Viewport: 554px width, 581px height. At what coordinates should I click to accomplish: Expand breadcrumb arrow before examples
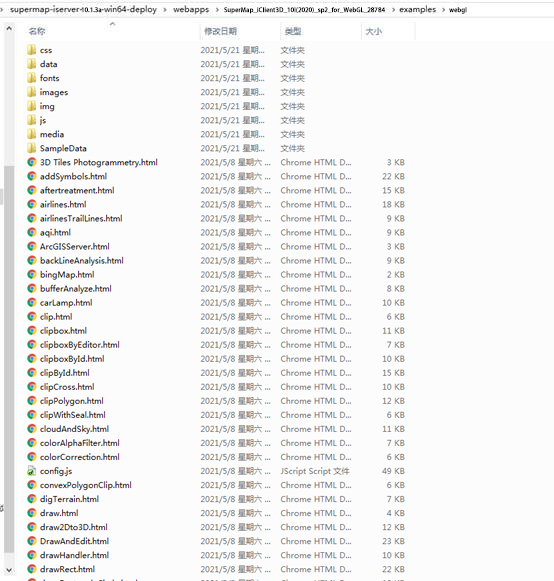(393, 10)
